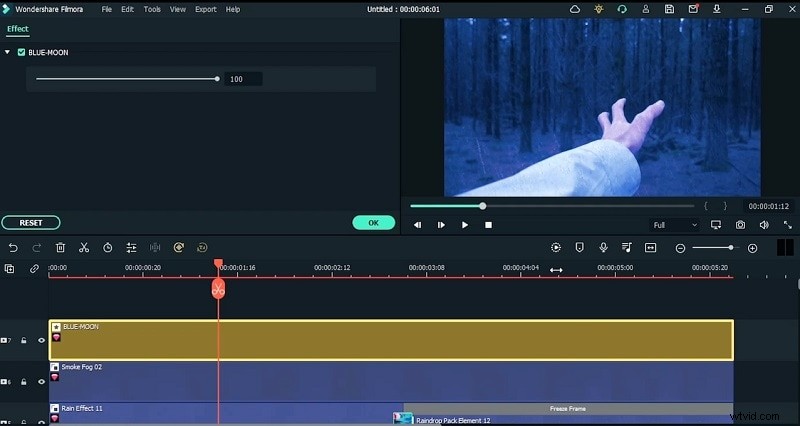Toggle visibility of the Smoke Fog 02 track

pos(42,382)
